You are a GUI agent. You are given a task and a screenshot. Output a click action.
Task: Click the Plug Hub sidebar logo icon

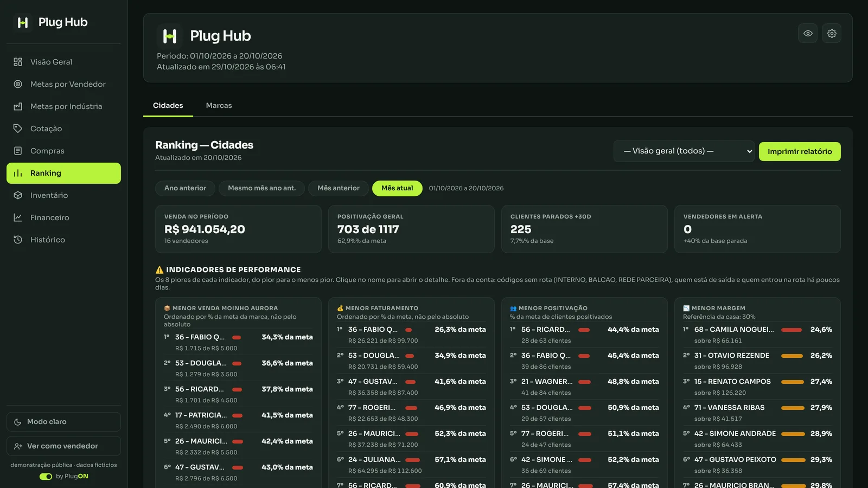pos(23,22)
